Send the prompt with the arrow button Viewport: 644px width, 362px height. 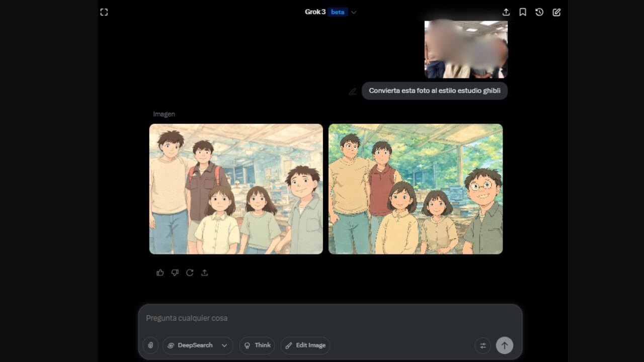click(x=505, y=345)
